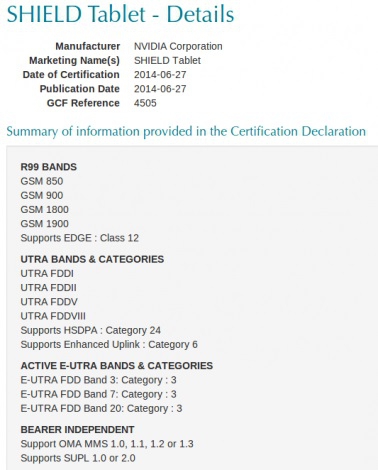Viewport: 378px width, 470px height.
Task: Select E-UTRA FDD Band 20 entry
Action: (101, 408)
